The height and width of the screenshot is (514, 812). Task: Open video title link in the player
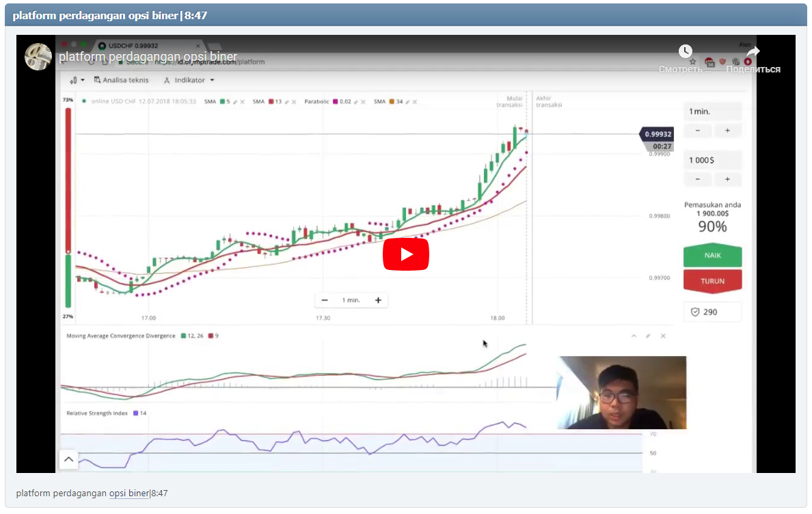point(148,57)
